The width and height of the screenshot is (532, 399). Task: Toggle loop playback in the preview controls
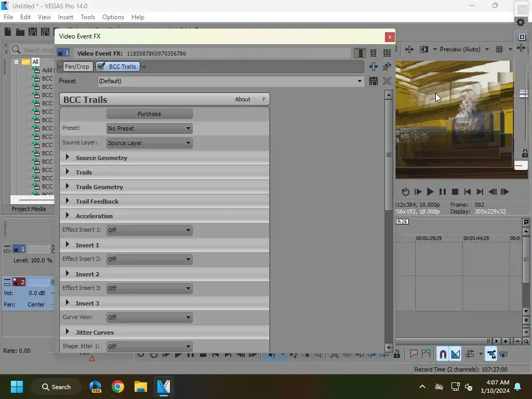point(405,192)
